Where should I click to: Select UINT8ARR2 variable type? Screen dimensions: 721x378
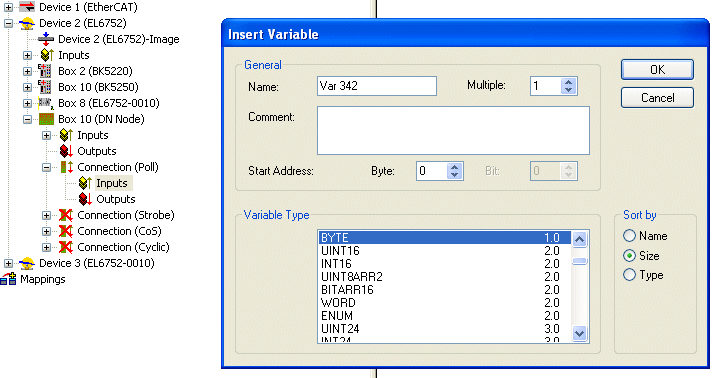coord(445,277)
